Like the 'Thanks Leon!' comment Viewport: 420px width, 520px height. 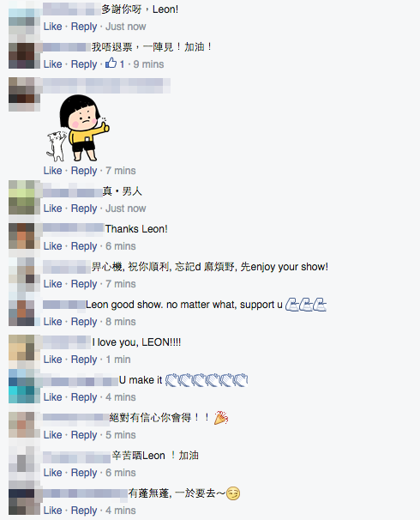point(52,246)
